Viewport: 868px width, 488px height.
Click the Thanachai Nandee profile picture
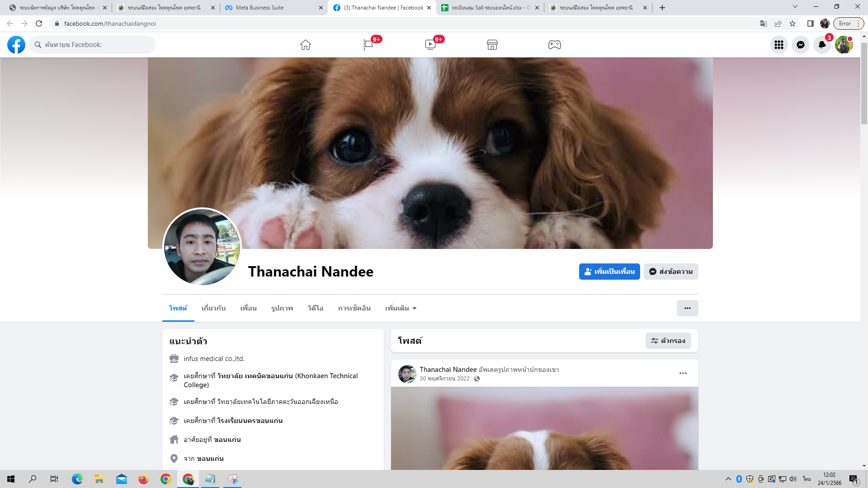point(202,247)
